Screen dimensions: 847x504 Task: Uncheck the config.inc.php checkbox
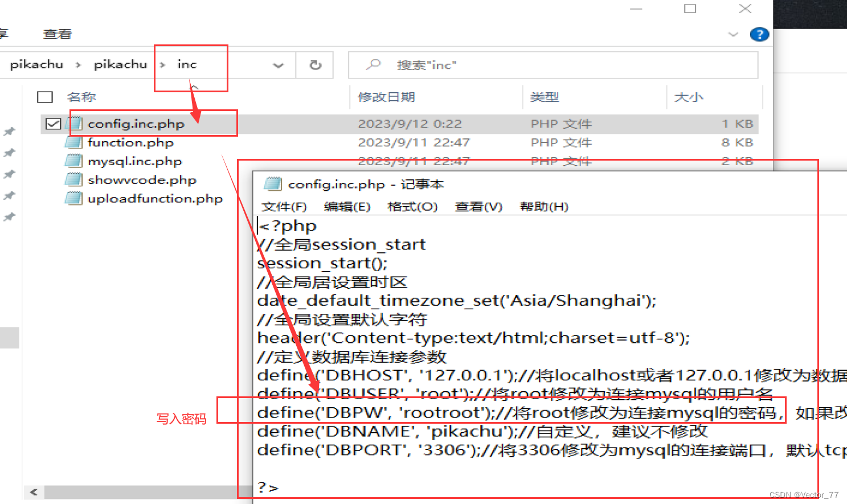point(52,123)
